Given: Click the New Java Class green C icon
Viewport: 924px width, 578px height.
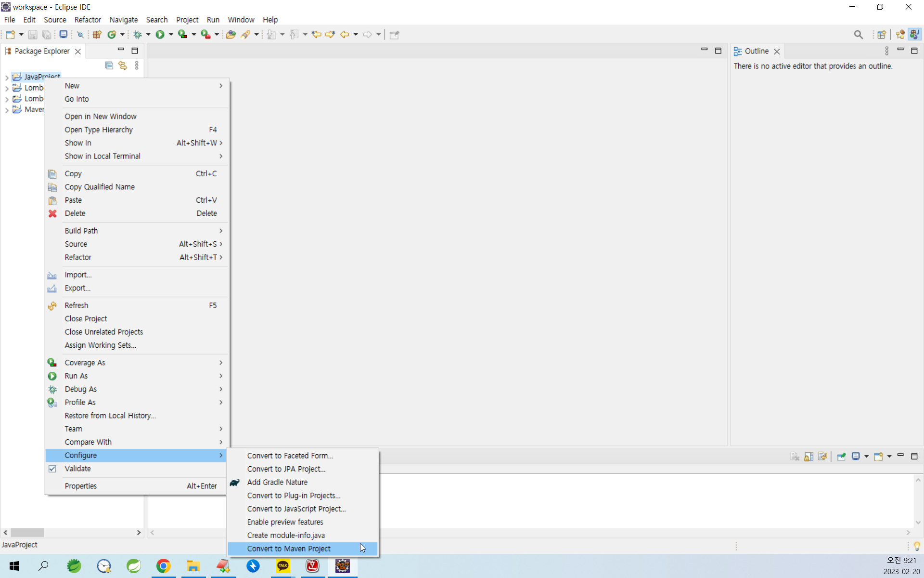Looking at the screenshot, I should coord(112,35).
